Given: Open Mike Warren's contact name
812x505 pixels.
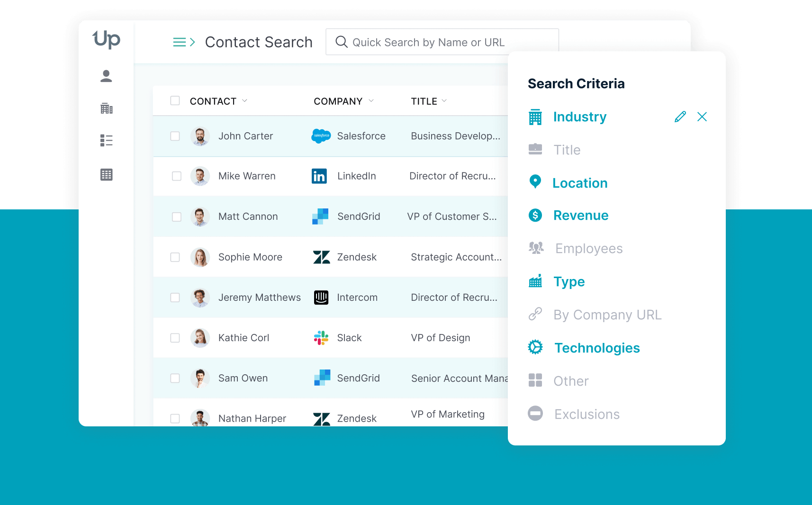Looking at the screenshot, I should click(246, 176).
